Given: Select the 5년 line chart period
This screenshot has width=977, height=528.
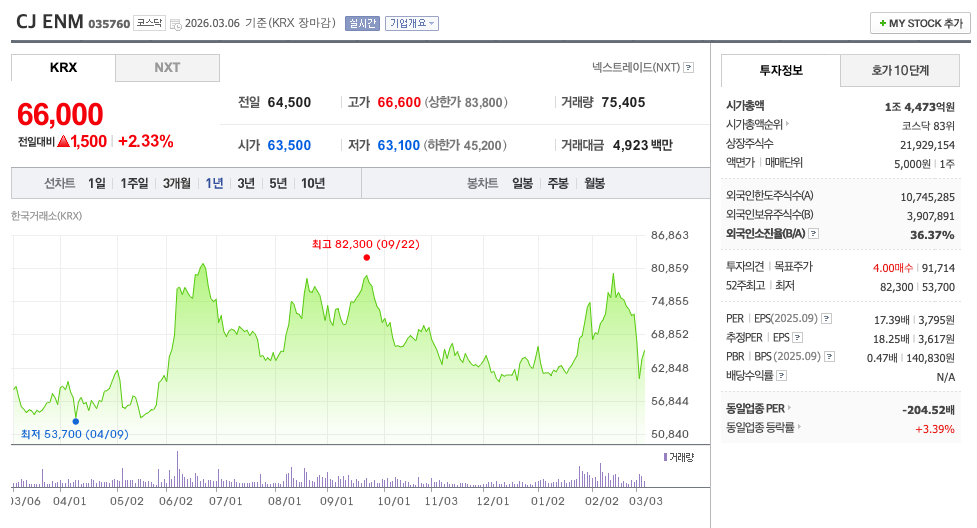Looking at the screenshot, I should tap(278, 183).
